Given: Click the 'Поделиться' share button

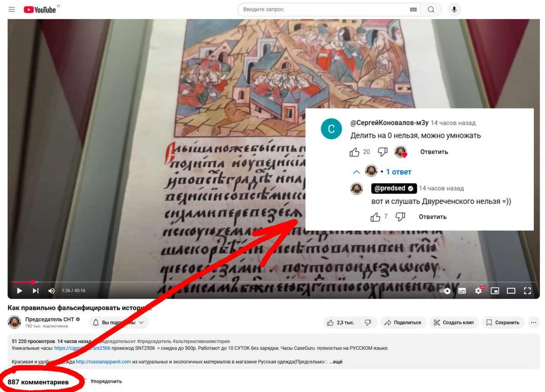Looking at the screenshot, I should pos(403,323).
